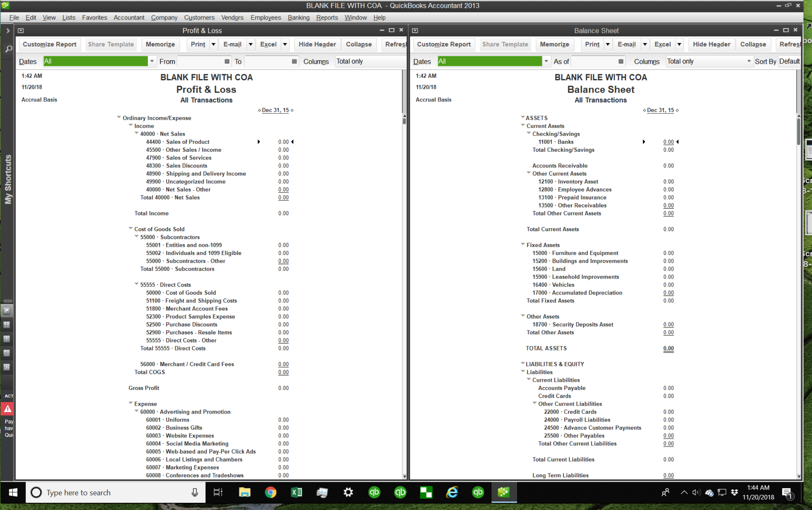812x510 pixels.
Task: Select the Reports menu item
Action: pyautogui.click(x=327, y=18)
